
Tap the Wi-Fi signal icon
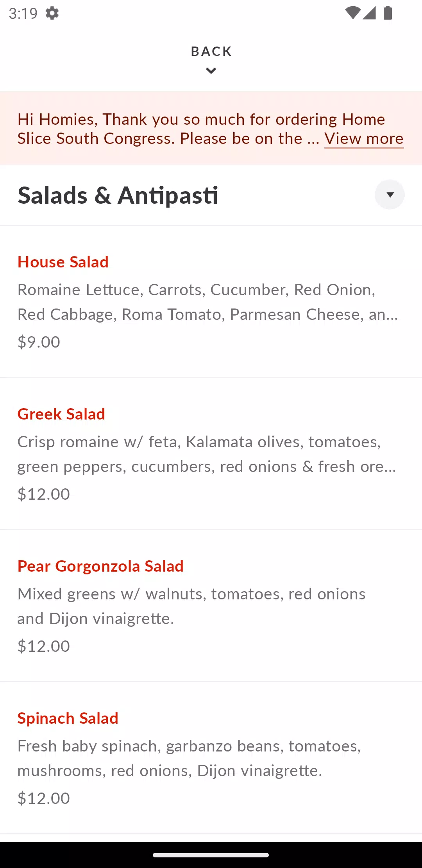tap(352, 13)
